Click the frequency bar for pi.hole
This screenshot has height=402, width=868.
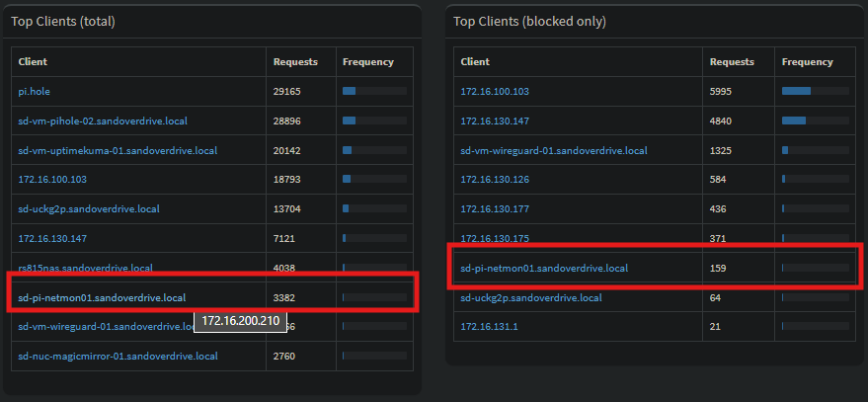(x=375, y=91)
